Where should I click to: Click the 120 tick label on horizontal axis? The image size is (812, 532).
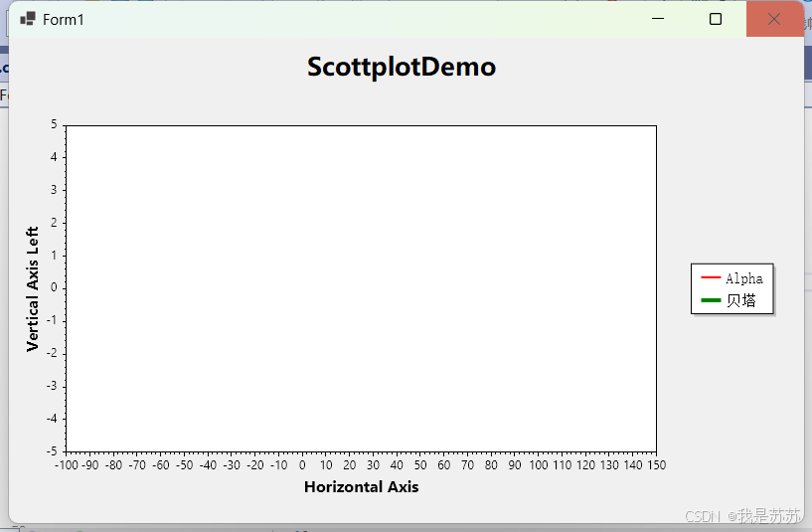(x=585, y=465)
